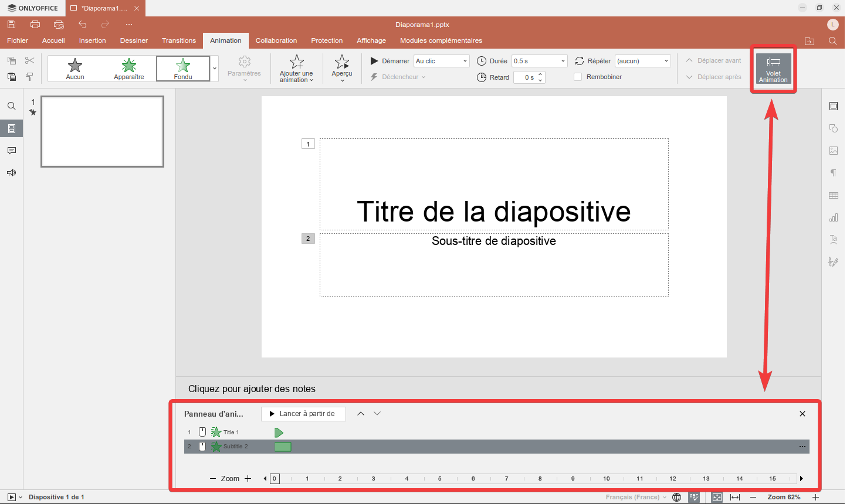The height and width of the screenshot is (504, 850).
Task: Expand the Répéter dropdown
Action: pos(642,61)
